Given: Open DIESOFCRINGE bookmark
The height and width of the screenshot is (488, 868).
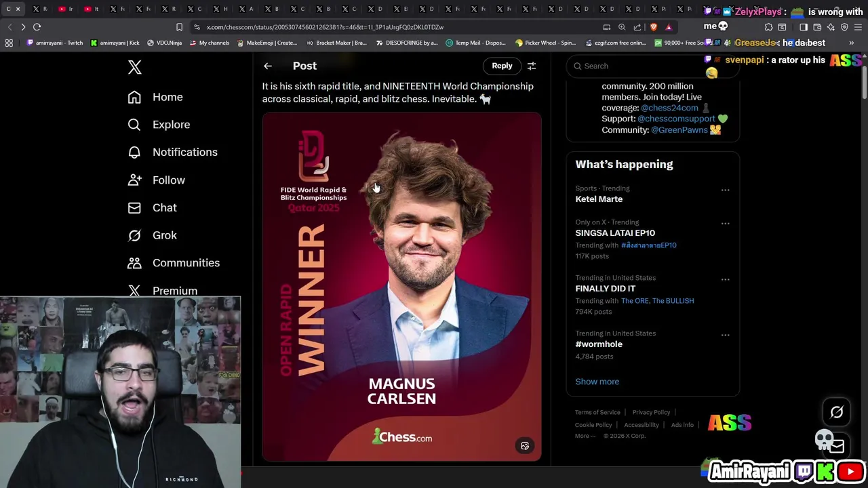Looking at the screenshot, I should click(x=406, y=43).
